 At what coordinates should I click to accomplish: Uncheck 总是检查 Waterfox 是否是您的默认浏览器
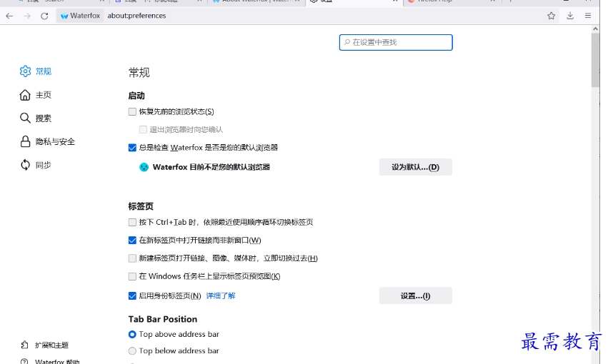point(132,148)
